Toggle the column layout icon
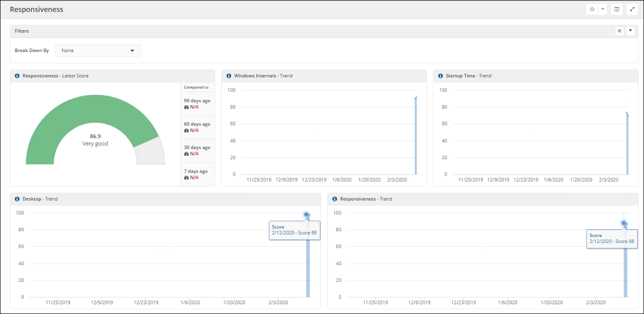Viewport: 644px width, 314px height. 617,9
